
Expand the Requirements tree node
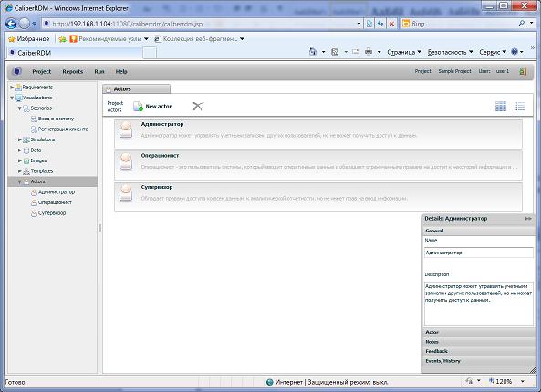[12, 88]
